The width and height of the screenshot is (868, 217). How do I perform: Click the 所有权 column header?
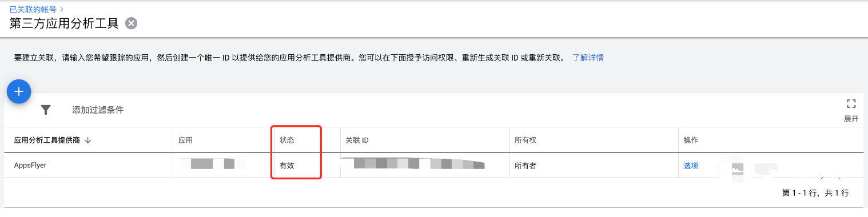pos(525,140)
